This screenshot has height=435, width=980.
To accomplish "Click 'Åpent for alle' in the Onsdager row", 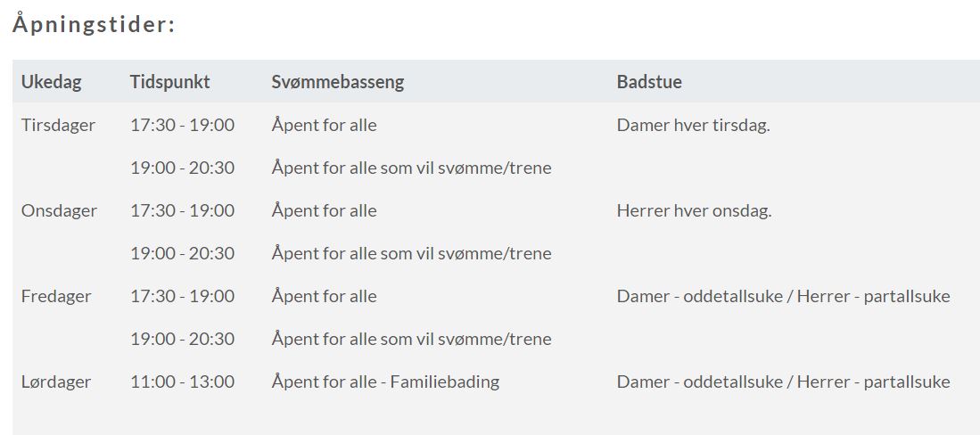I will [x=324, y=210].
